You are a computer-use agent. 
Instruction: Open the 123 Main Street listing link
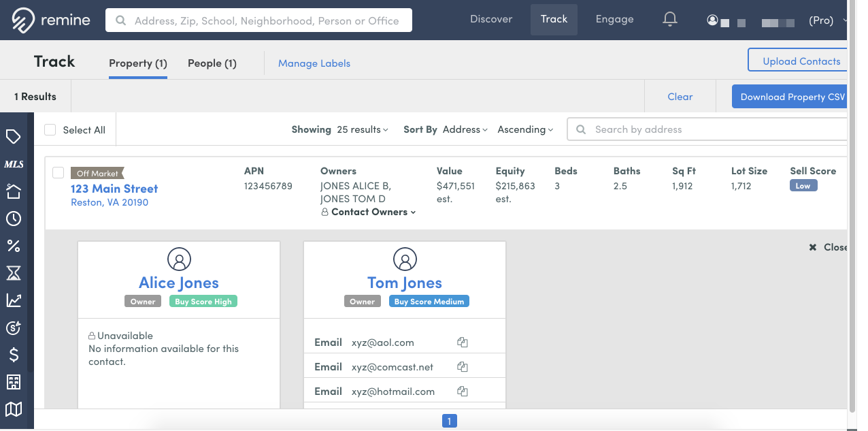[x=114, y=189]
